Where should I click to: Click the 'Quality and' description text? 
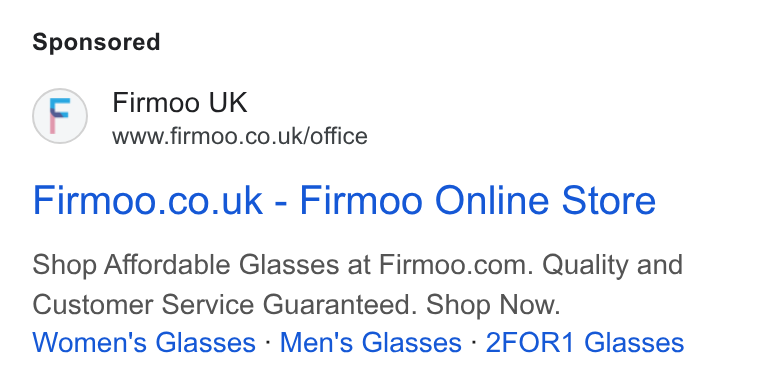click(612, 265)
